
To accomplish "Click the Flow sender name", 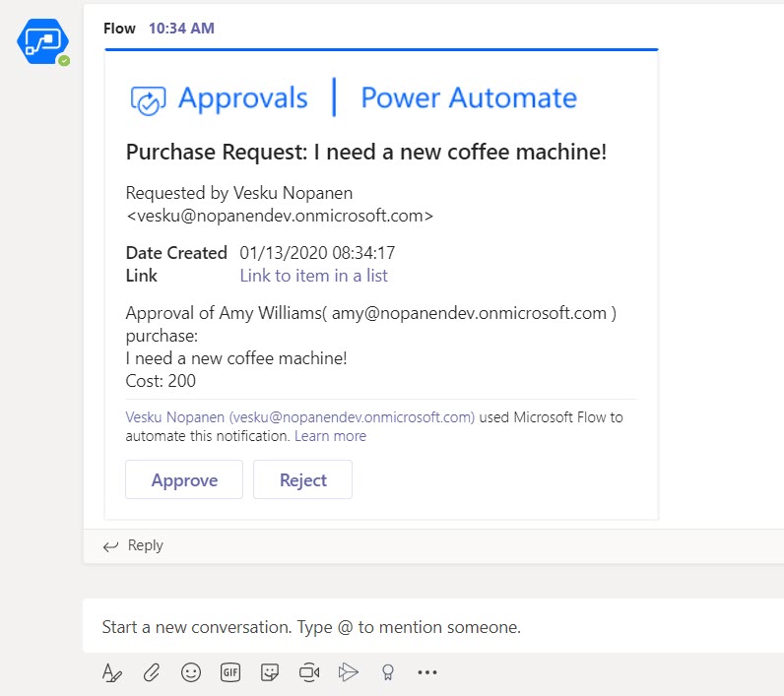I will pyautogui.click(x=119, y=29).
